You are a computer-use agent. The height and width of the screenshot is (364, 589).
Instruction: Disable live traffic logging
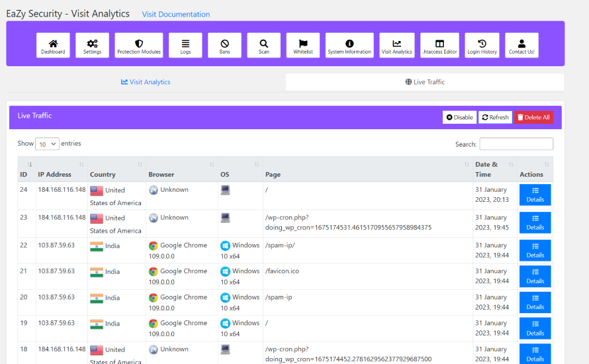tap(459, 117)
